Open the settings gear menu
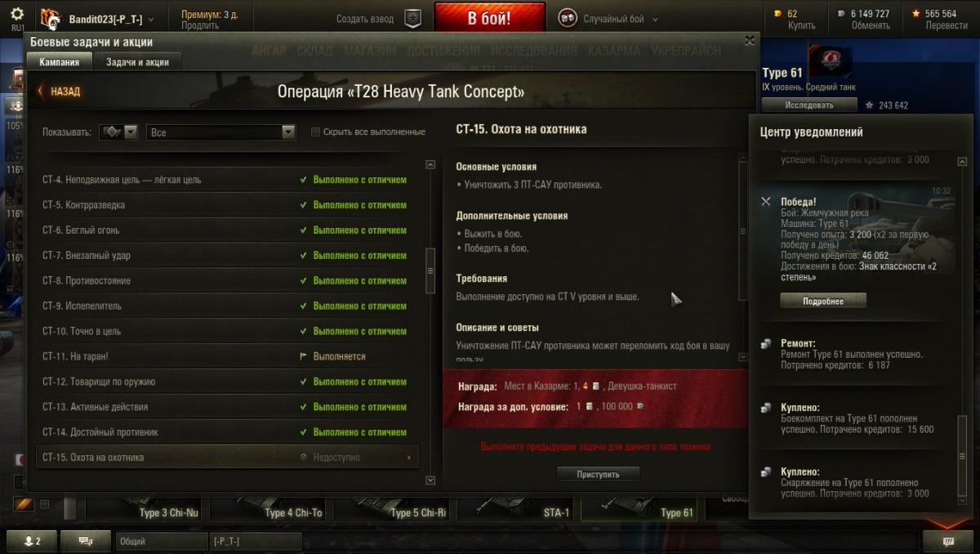 click(17, 15)
